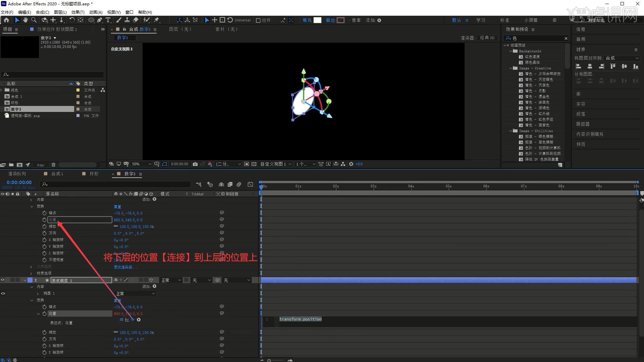Select the Clone Stamp tool
The width and height of the screenshot is (644, 362).
[x=127, y=20]
